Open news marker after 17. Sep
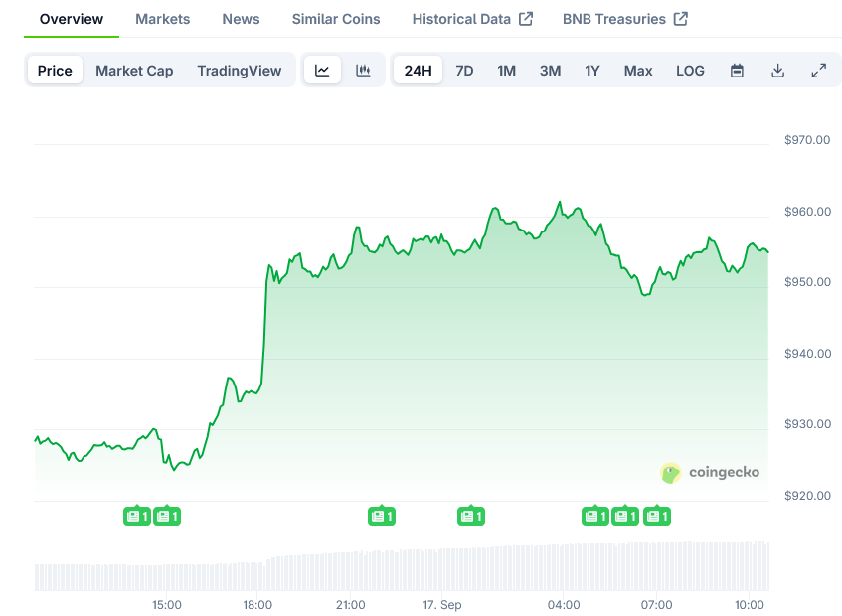 pos(471,516)
